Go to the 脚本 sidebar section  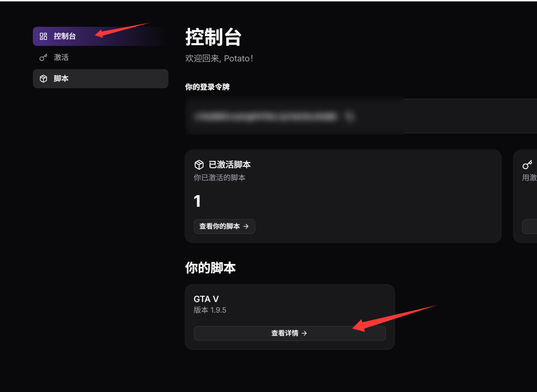tap(101, 79)
